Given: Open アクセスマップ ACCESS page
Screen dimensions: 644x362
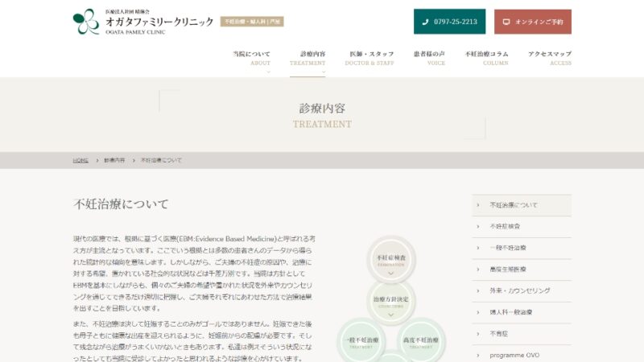Looking at the screenshot, I should point(550,58).
